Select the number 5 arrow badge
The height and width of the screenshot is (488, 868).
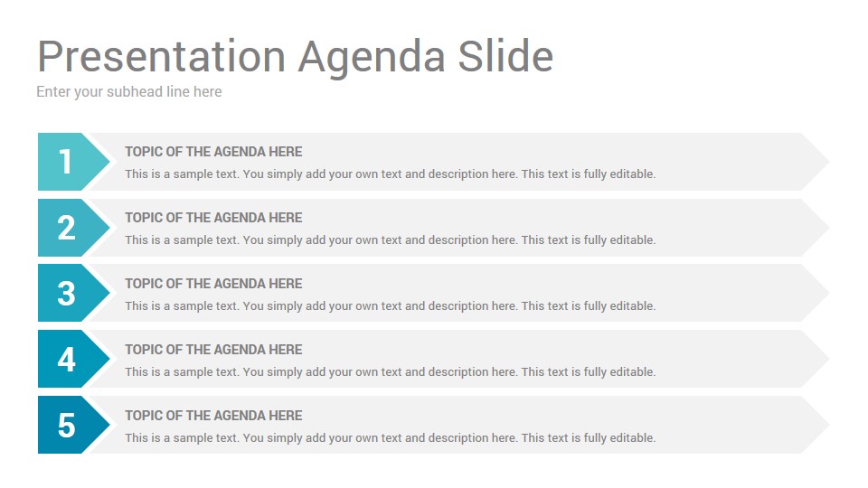73,425
